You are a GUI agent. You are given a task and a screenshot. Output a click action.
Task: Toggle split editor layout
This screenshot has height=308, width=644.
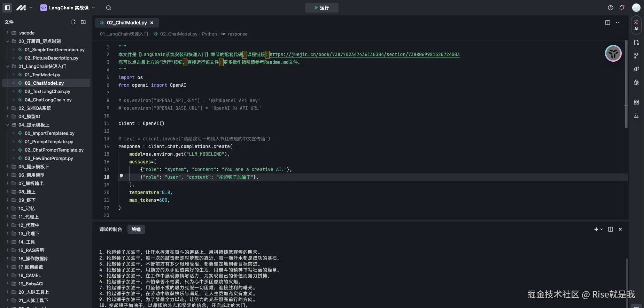tap(608, 23)
